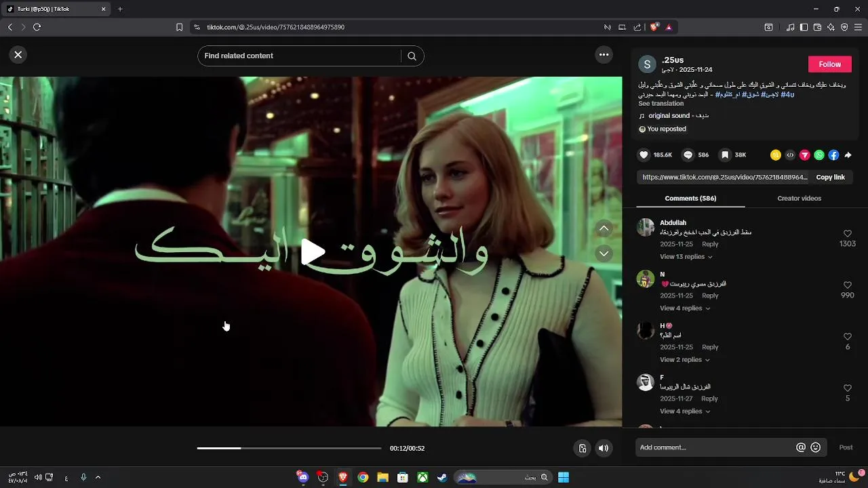The image size is (868, 488).
Task: Toggle the browser sidebar panel icon
Action: [x=804, y=27]
